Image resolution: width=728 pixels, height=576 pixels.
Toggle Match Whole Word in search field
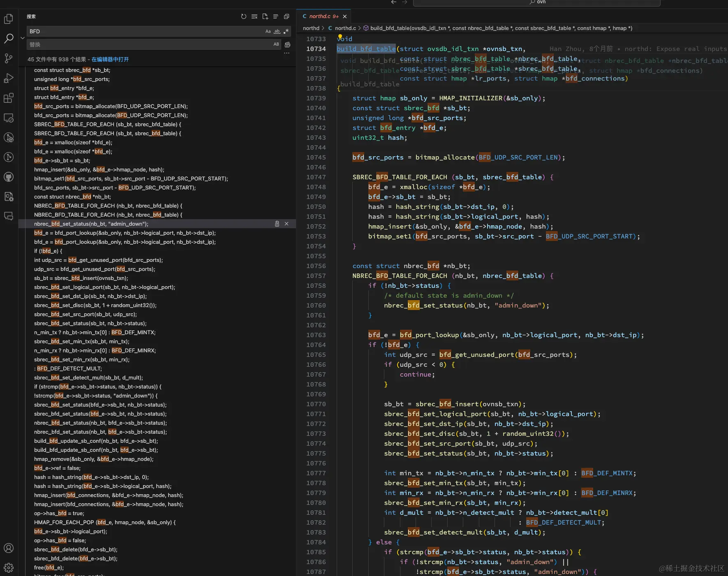pos(277,31)
